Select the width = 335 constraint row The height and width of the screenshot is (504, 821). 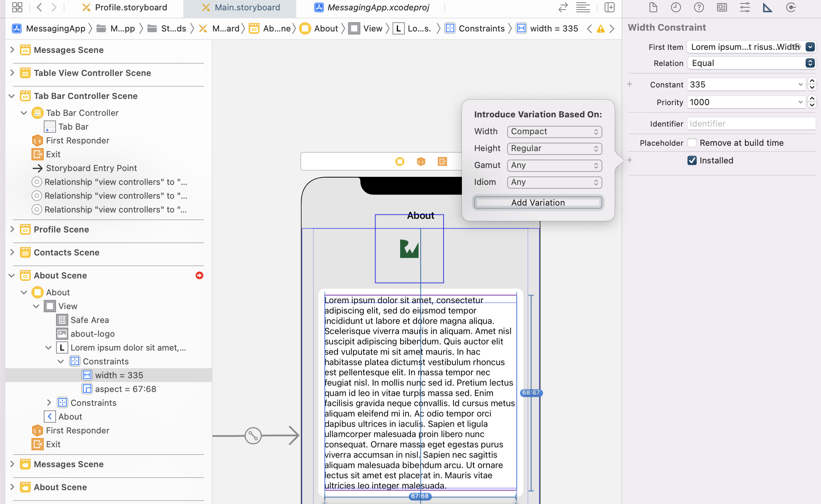tap(109, 375)
